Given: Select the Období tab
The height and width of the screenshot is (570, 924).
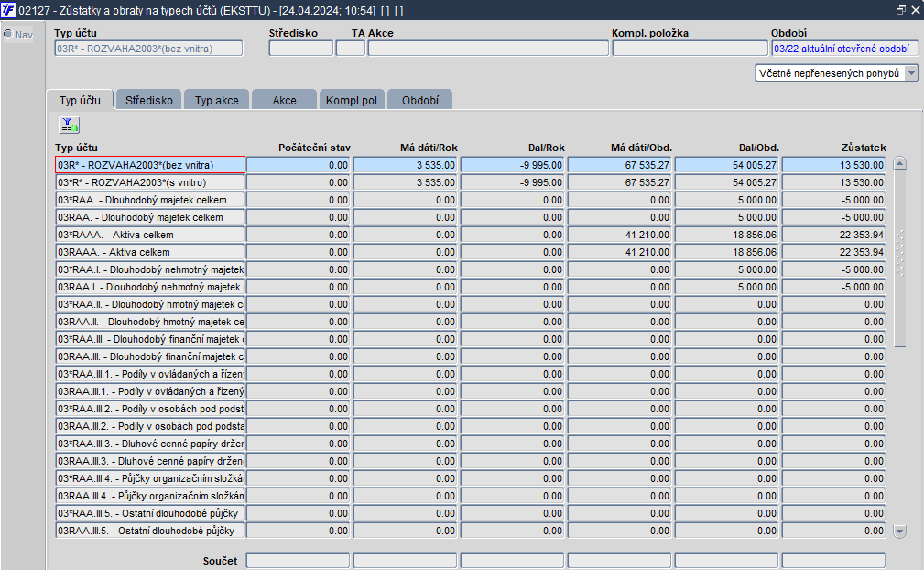Looking at the screenshot, I should (420, 100).
